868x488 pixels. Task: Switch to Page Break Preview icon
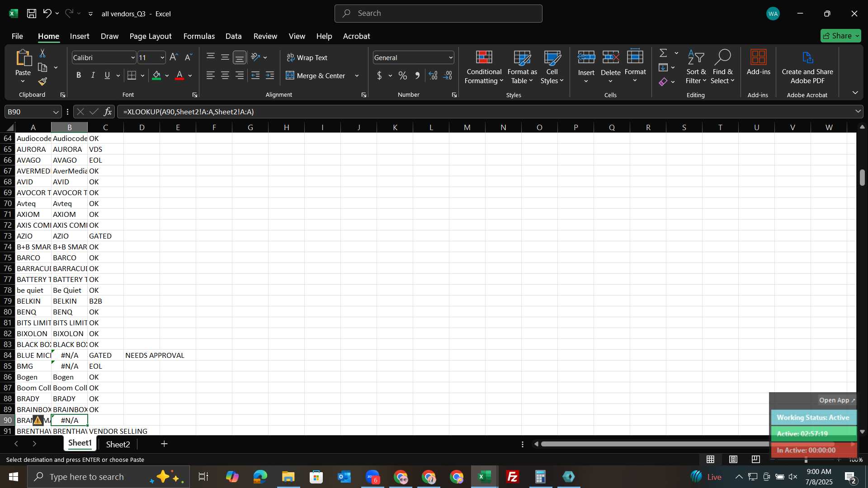click(756, 460)
